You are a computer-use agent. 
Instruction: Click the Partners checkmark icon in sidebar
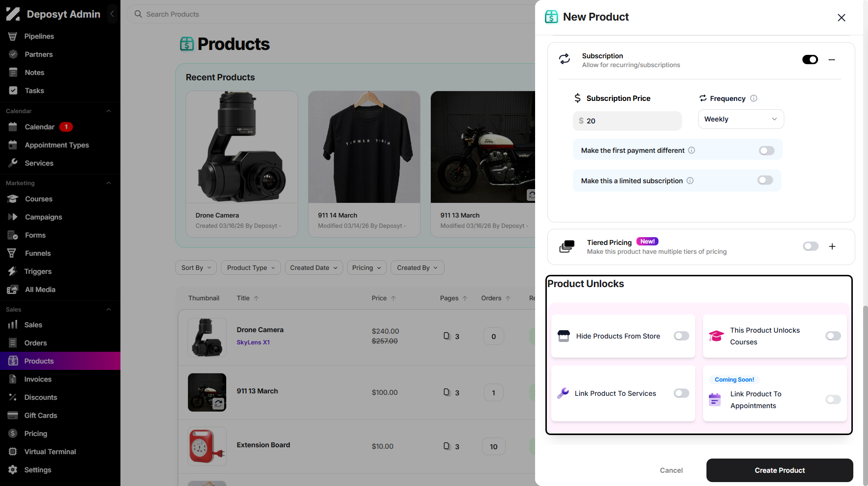pyautogui.click(x=13, y=54)
